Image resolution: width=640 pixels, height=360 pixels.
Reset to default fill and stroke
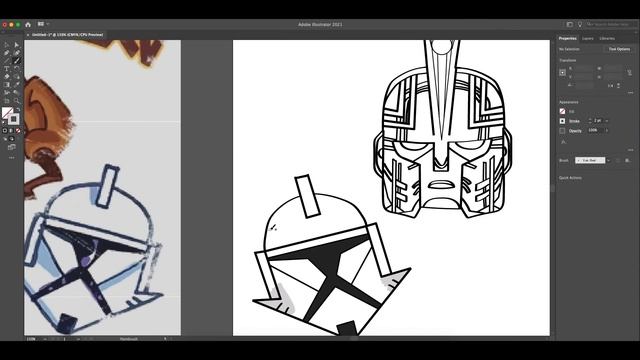[3, 122]
